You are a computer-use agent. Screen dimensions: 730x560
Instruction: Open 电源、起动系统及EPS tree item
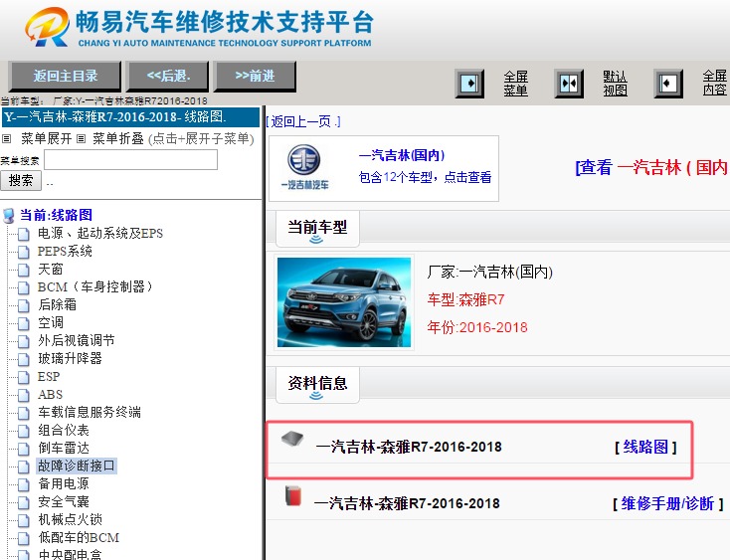[x=100, y=233]
